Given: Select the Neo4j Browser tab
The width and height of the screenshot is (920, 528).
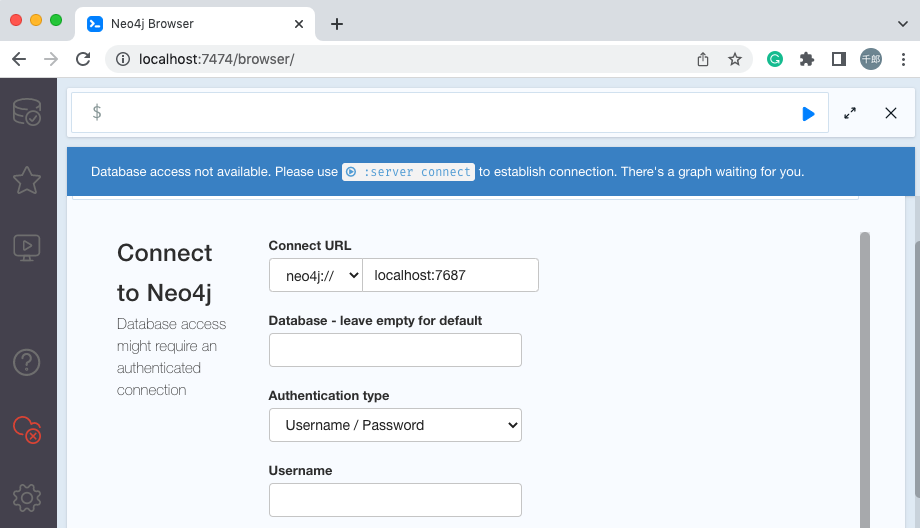Looking at the screenshot, I should pos(195,24).
